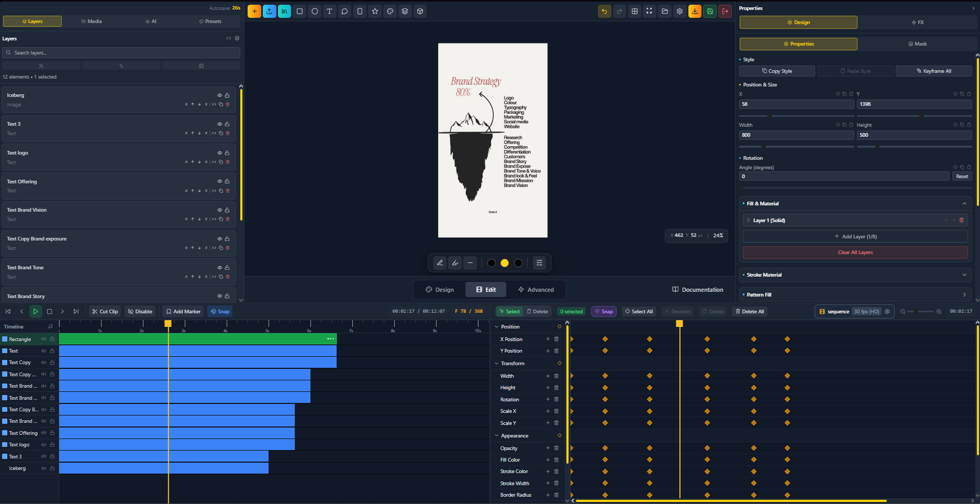
Task: Open the Star shape tool
Action: click(375, 11)
